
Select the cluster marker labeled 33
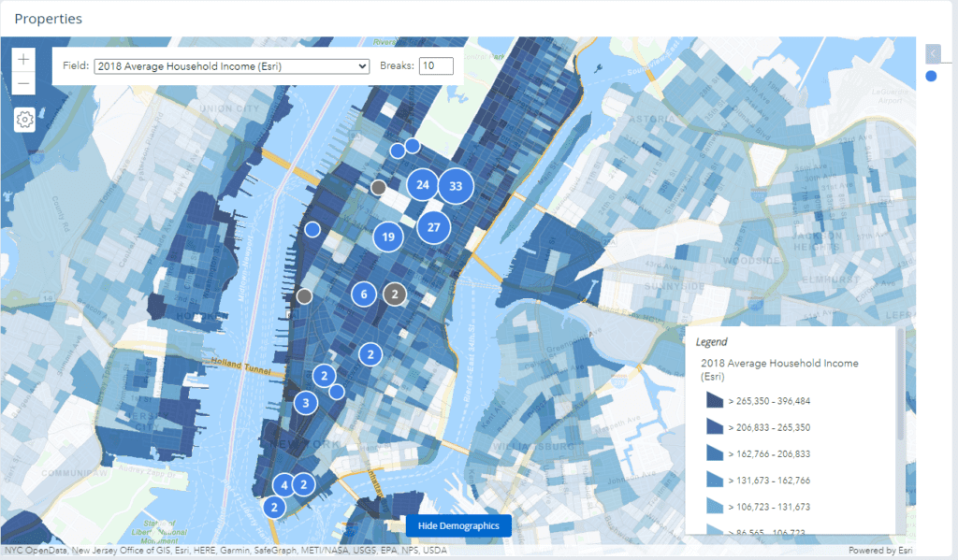point(456,186)
